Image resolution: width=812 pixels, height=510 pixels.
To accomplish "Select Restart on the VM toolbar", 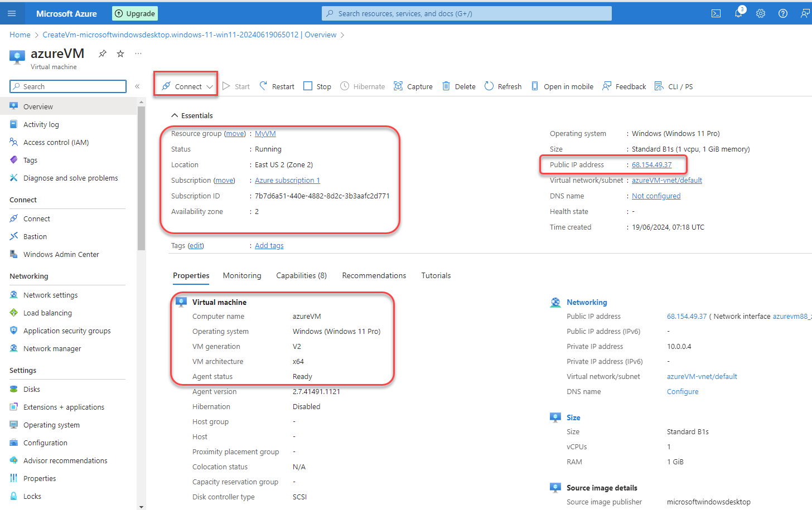I will (276, 86).
